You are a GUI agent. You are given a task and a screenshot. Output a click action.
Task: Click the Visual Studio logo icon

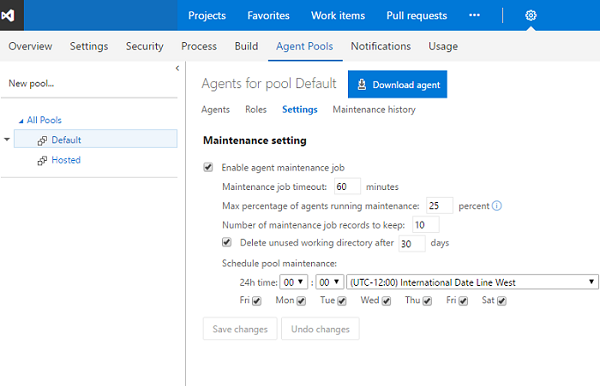pos(8,15)
